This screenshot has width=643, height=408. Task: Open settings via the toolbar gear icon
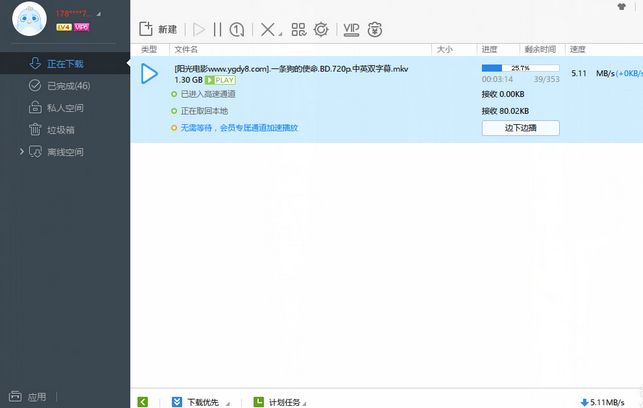pyautogui.click(x=320, y=29)
